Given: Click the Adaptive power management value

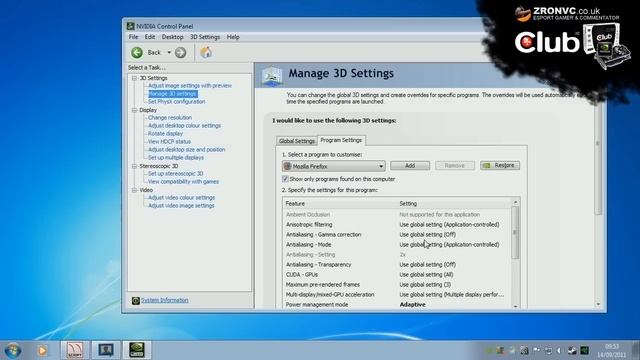Looking at the screenshot, I should (x=413, y=304).
